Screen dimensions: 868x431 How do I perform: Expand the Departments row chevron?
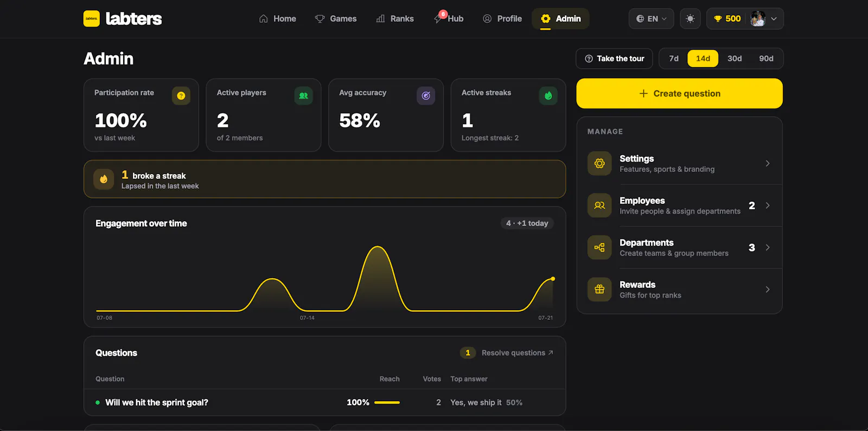point(768,247)
